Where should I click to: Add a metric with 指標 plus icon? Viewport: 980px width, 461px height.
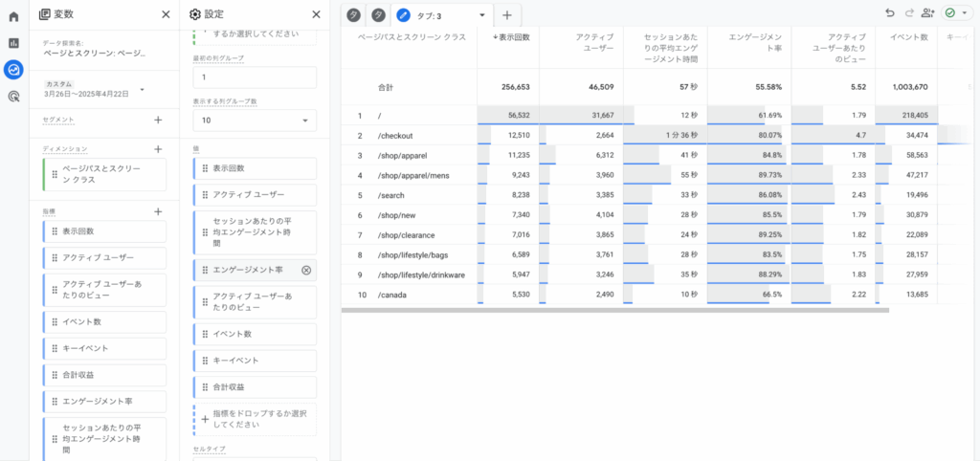pos(158,211)
